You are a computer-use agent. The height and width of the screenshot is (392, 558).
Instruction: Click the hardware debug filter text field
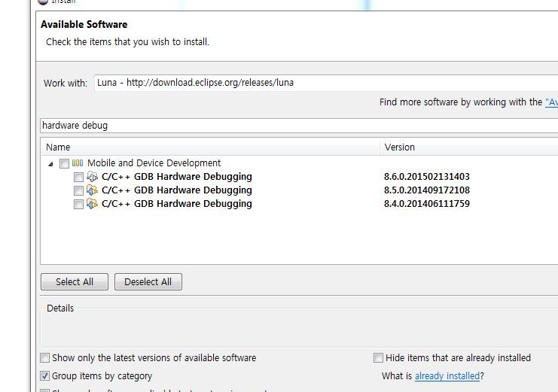[299, 126]
